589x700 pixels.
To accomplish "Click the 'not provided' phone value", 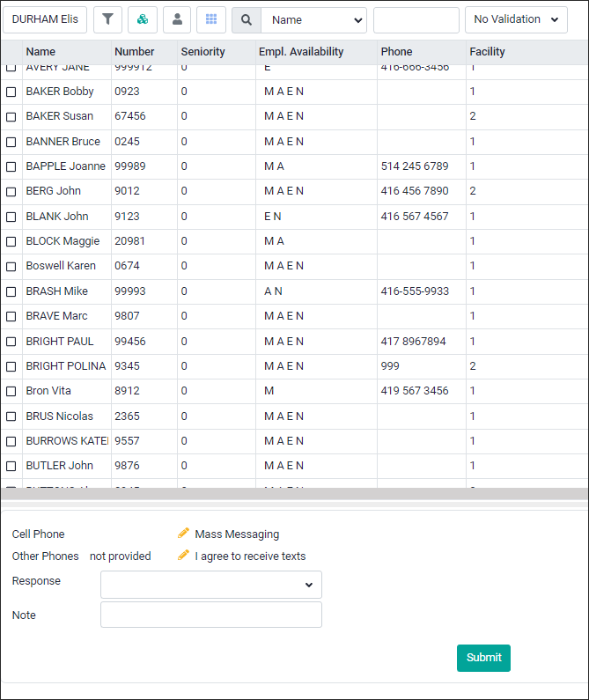I will point(120,556).
